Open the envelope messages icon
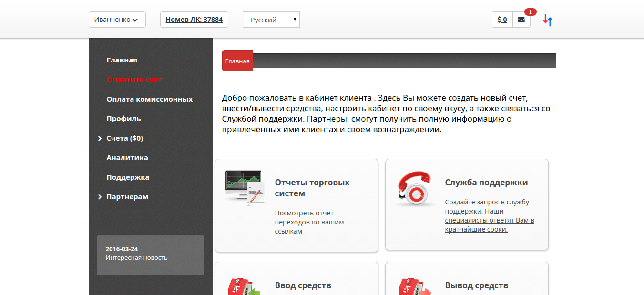This screenshot has width=644, height=295. pos(521,20)
